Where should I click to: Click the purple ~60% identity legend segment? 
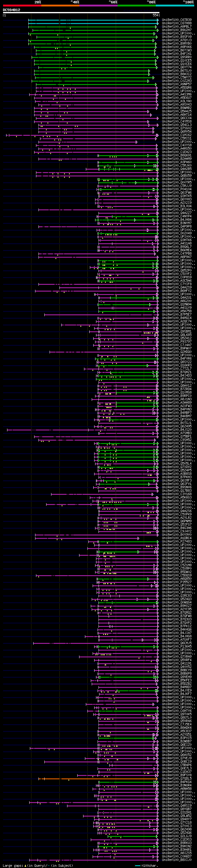[x=98, y=6]
